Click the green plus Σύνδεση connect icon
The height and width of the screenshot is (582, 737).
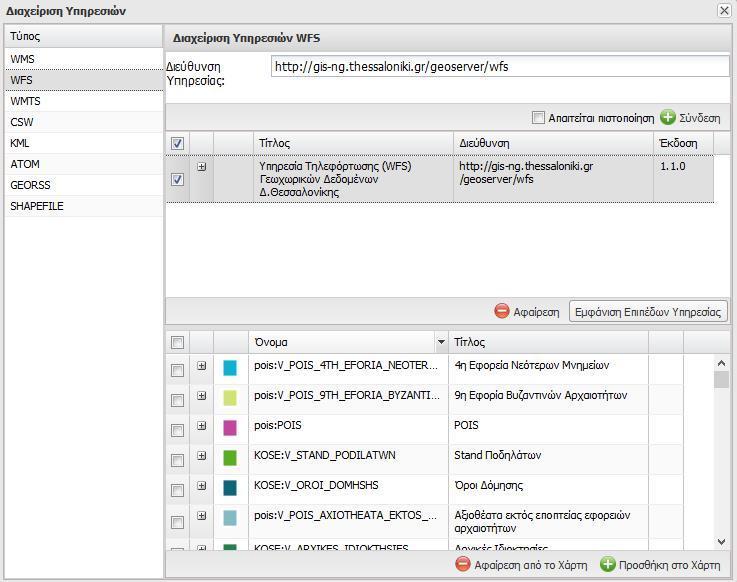667,118
